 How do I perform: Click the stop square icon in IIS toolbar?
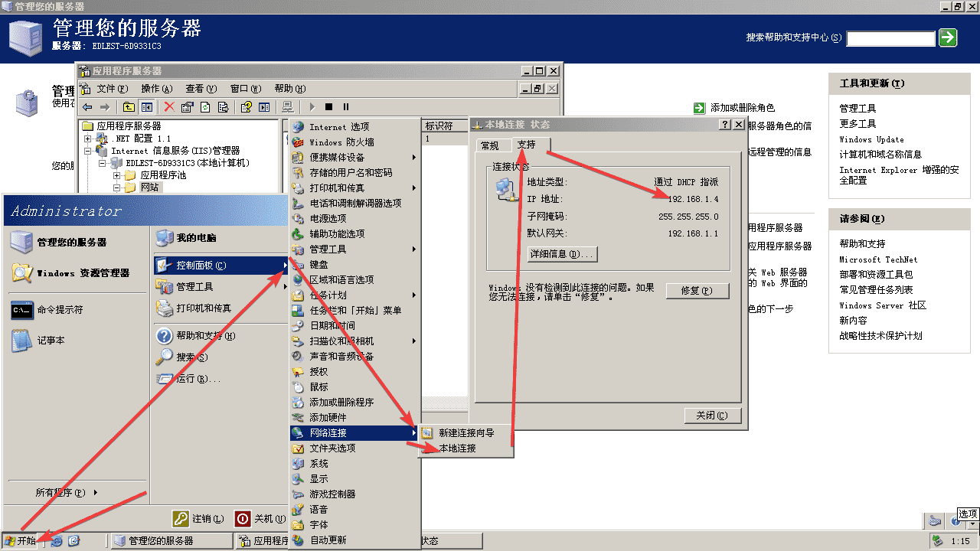tap(328, 107)
